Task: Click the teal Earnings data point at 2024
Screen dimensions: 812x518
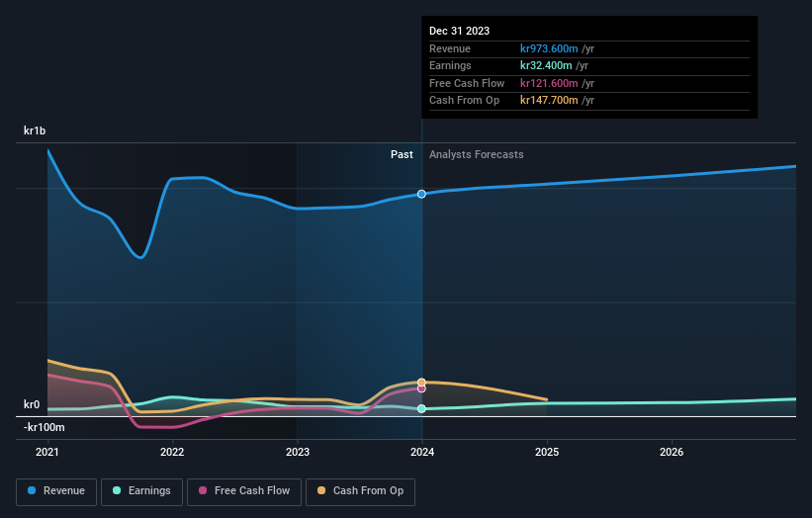Action: 421,409
